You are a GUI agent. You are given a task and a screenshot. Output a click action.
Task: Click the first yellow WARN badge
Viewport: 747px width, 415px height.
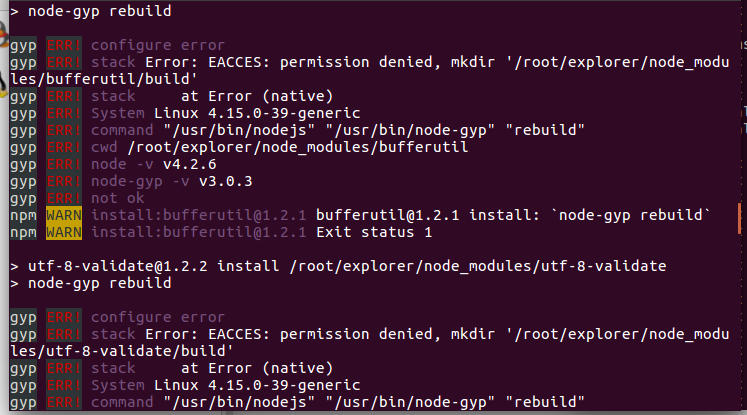[64, 215]
